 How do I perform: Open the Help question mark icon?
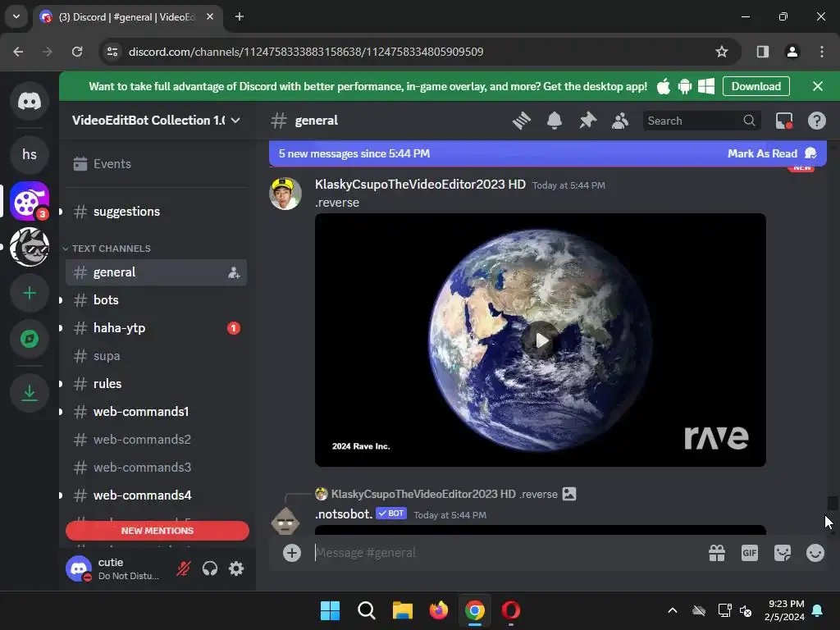pos(817,121)
